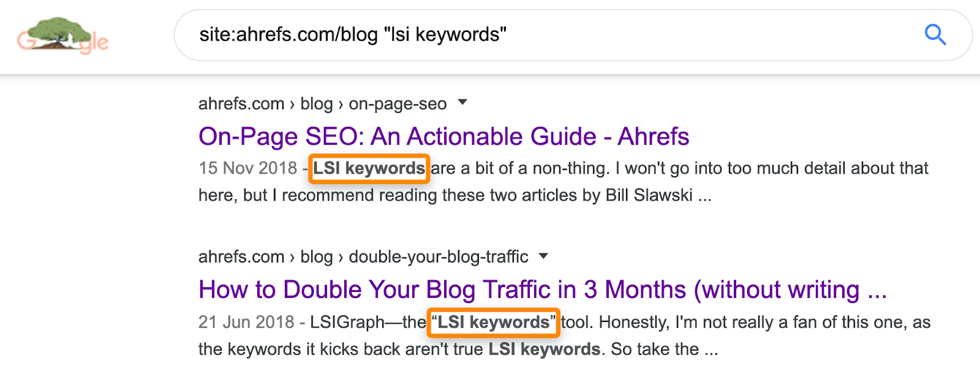The height and width of the screenshot is (379, 980).
Task: Click the date '15 Nov 2018' on the first result
Action: coord(247,168)
